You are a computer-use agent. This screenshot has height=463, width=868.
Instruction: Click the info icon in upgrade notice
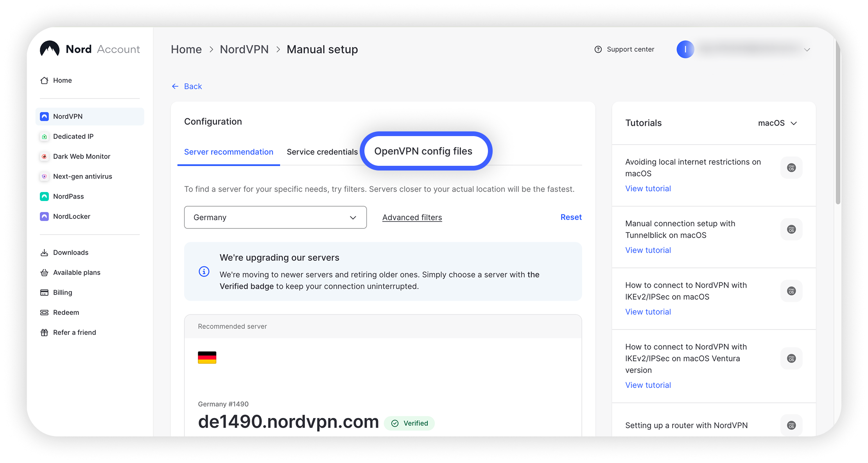click(x=204, y=271)
